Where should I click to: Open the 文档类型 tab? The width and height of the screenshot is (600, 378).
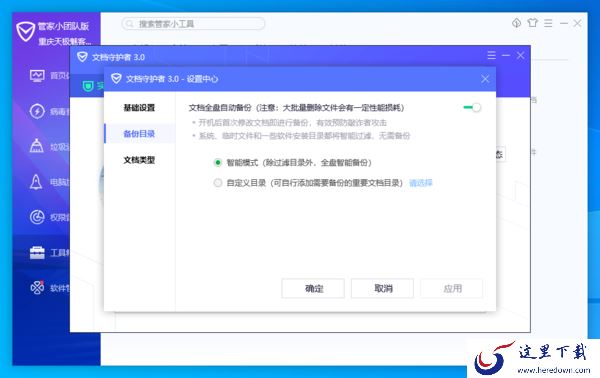click(x=139, y=160)
